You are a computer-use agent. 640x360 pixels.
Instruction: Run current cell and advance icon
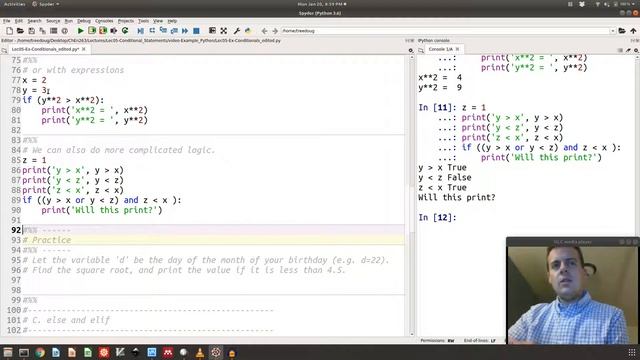point(103,31)
